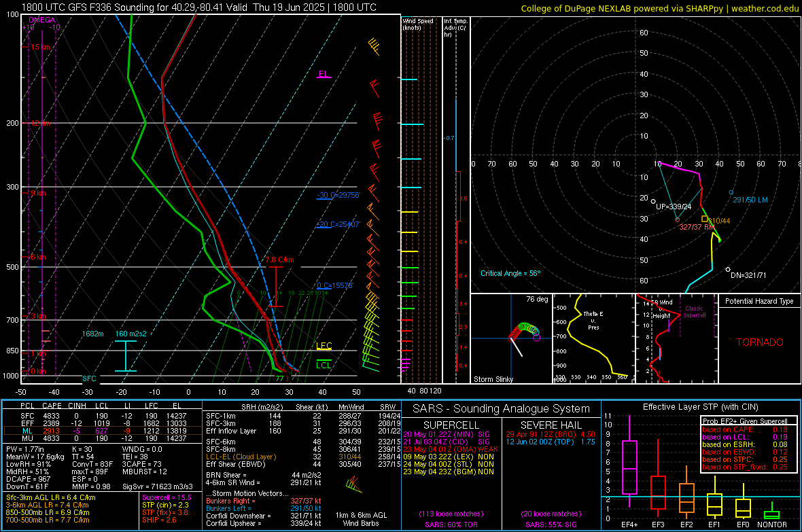The width and height of the screenshot is (802, 532).
Task: Click the based on ESRH: 0.08 line
Action: (745, 444)
